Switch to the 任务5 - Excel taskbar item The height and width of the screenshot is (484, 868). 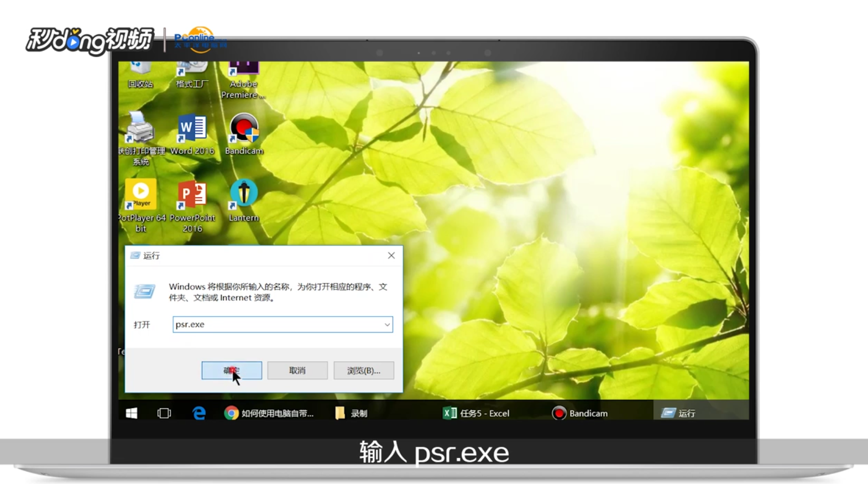[477, 413]
